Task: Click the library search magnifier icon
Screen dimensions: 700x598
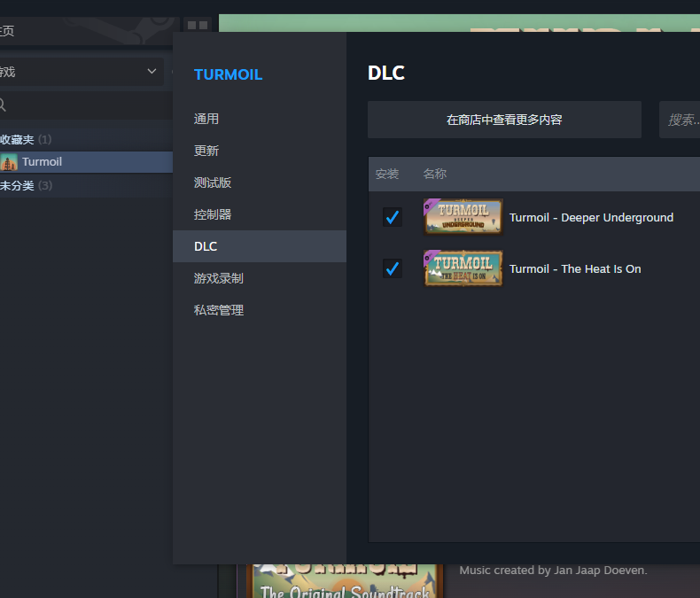Action: click(3, 105)
